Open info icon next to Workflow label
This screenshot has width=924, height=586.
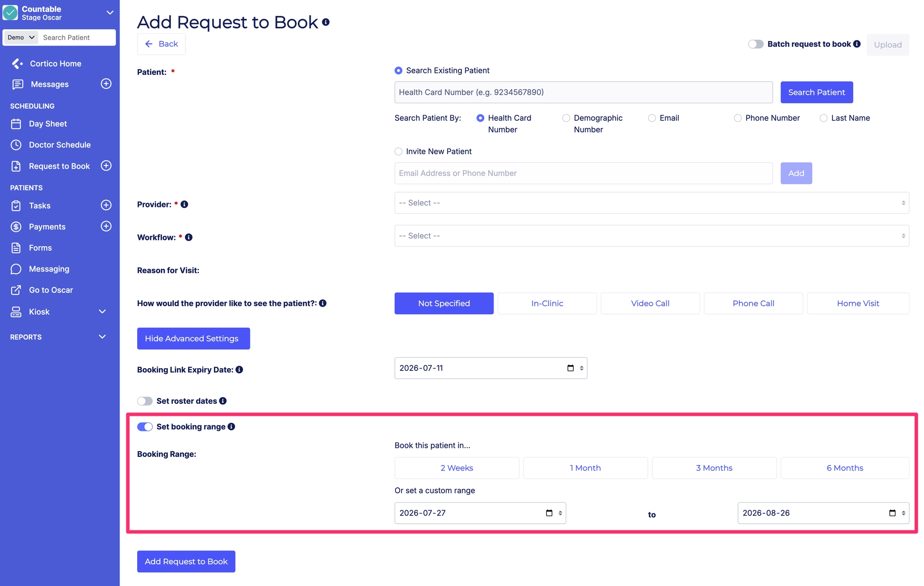click(189, 237)
